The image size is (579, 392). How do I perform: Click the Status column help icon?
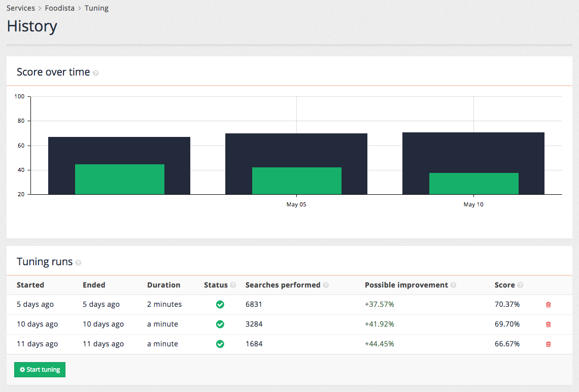coord(233,285)
